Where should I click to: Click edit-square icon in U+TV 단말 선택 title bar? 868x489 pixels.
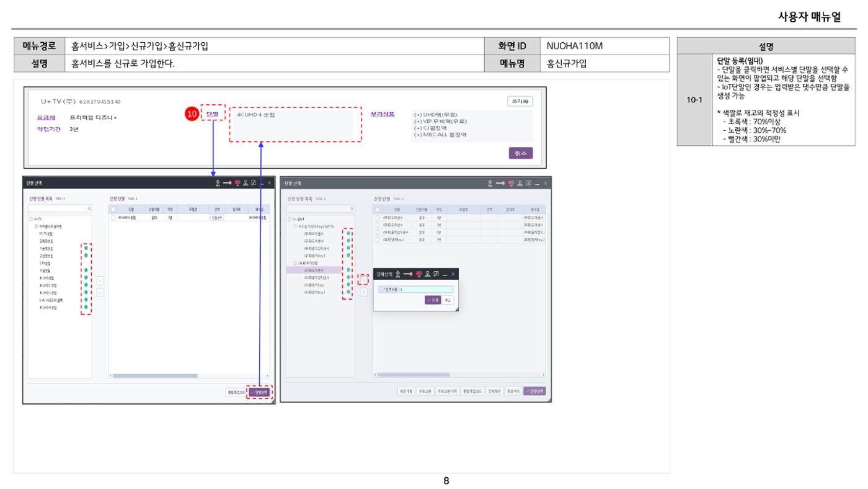point(254,183)
